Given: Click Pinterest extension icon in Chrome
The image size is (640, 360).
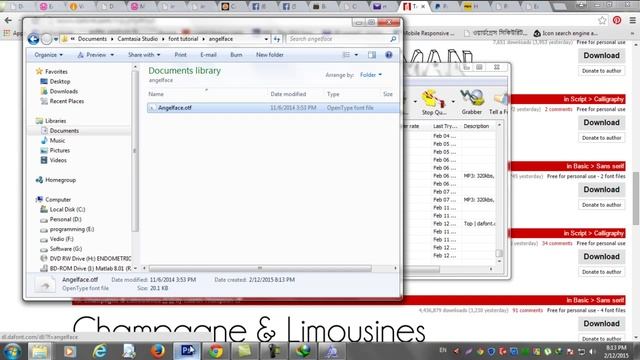Looking at the screenshot, I should [617, 20].
